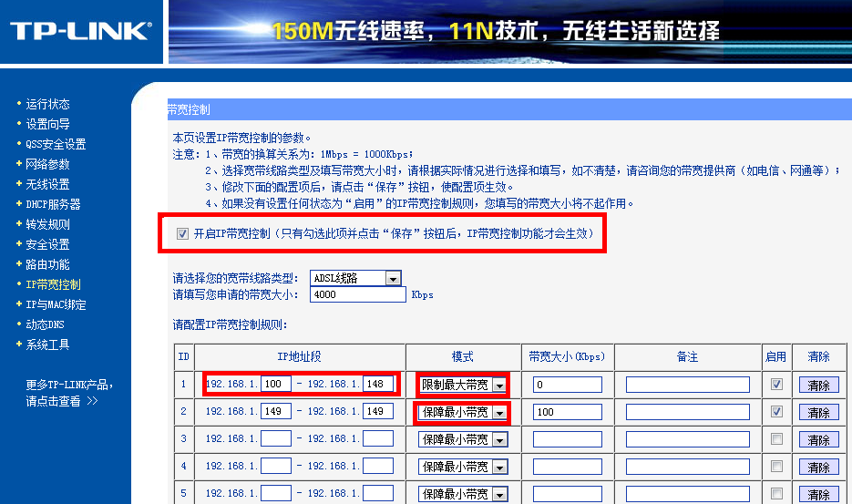This screenshot has height=504, width=852.
Task: Expand 系统工具 in the sidebar
Action: point(47,345)
